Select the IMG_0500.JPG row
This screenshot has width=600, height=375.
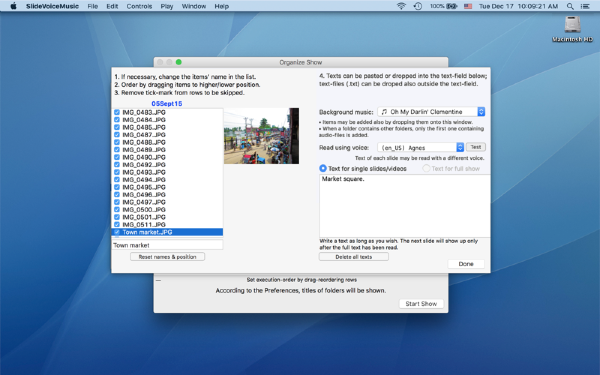coord(167,210)
